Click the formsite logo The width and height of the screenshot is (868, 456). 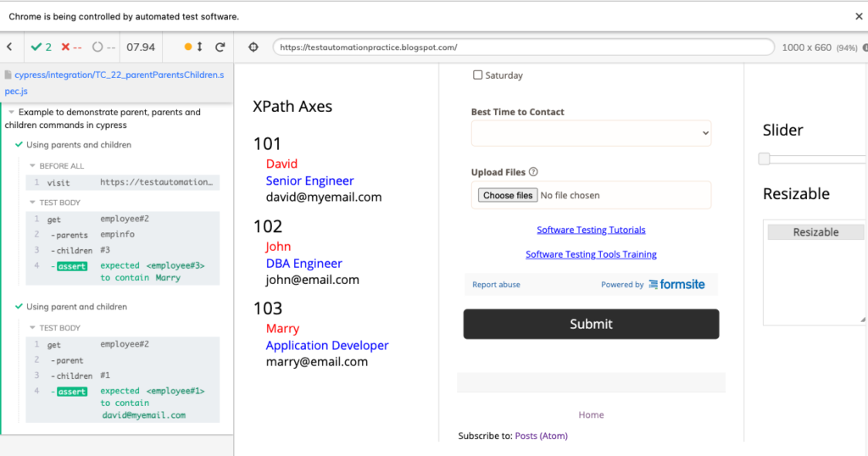[676, 285]
